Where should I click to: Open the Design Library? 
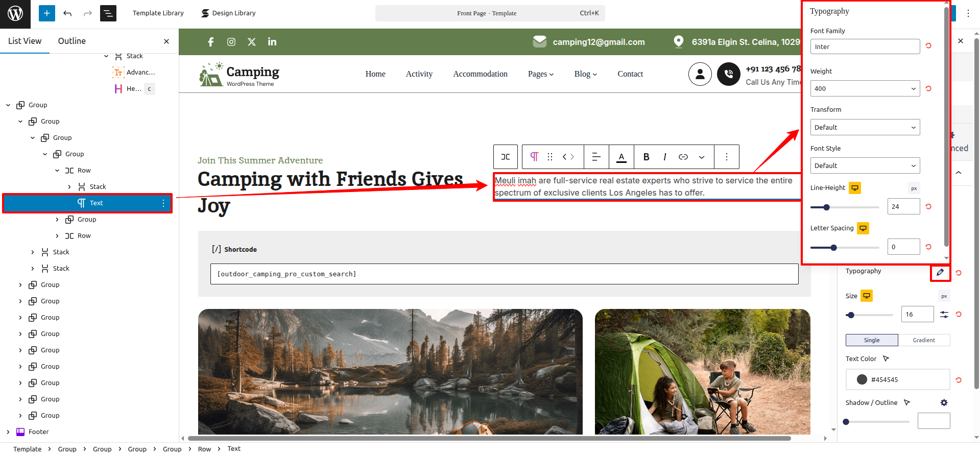(228, 13)
